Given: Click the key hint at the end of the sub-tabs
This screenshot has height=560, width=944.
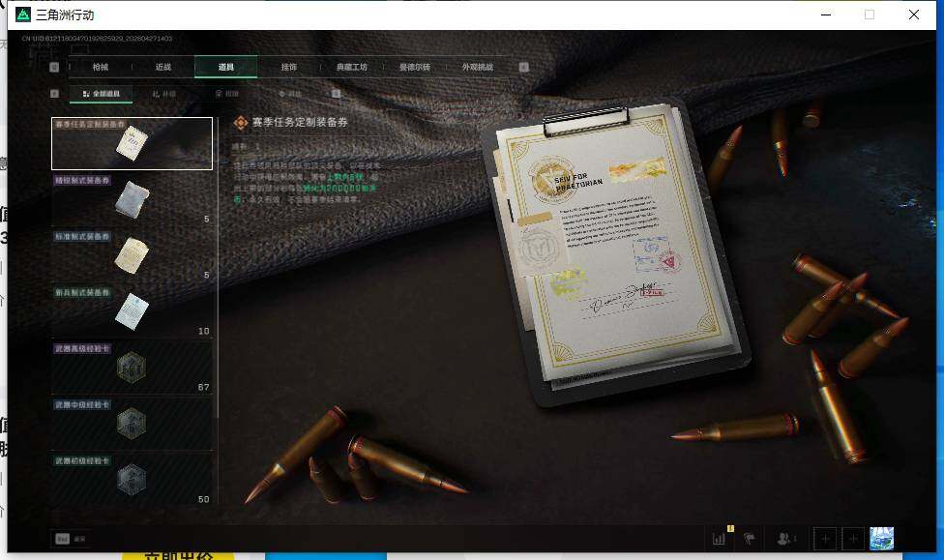Looking at the screenshot, I should coord(336,93).
